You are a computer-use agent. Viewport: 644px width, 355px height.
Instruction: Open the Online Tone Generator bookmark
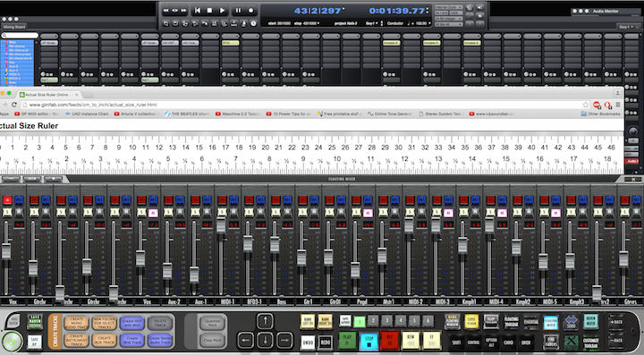[391, 114]
